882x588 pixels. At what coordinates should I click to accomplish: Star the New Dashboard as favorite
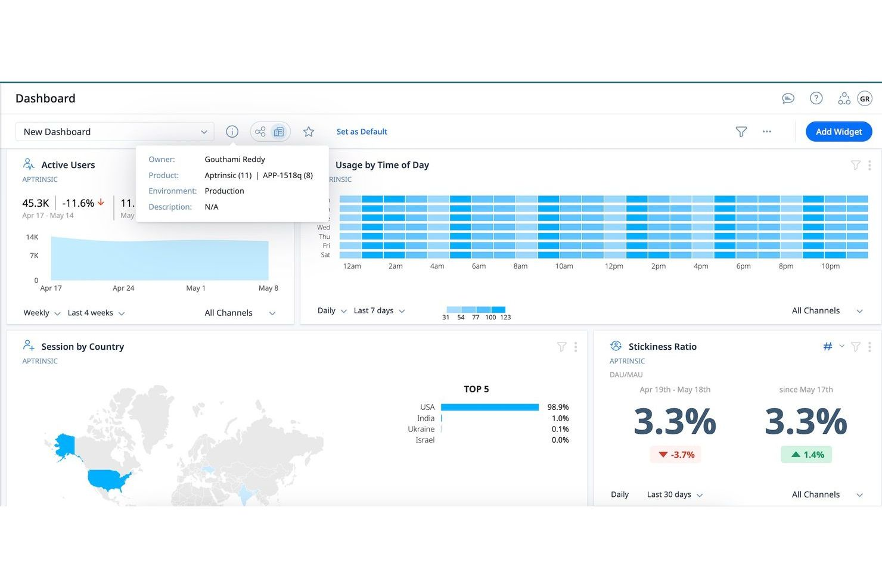pos(309,132)
